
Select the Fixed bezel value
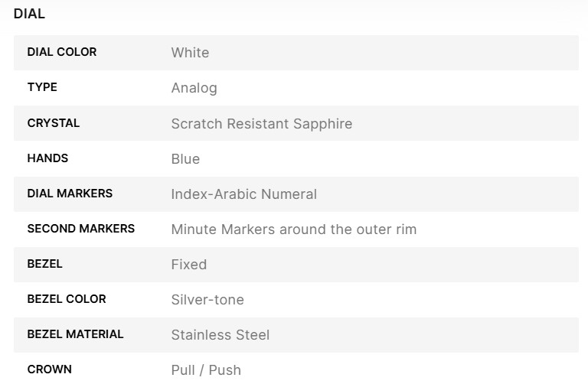click(x=188, y=265)
